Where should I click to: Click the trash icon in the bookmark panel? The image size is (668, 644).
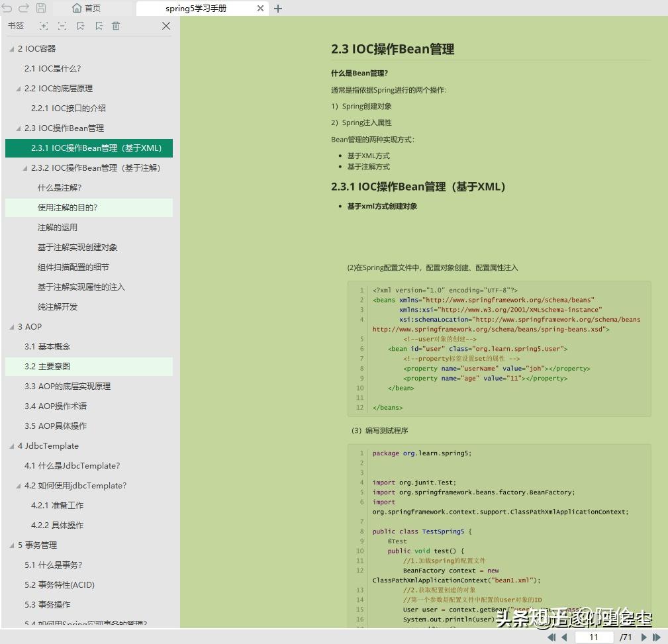pos(117,25)
